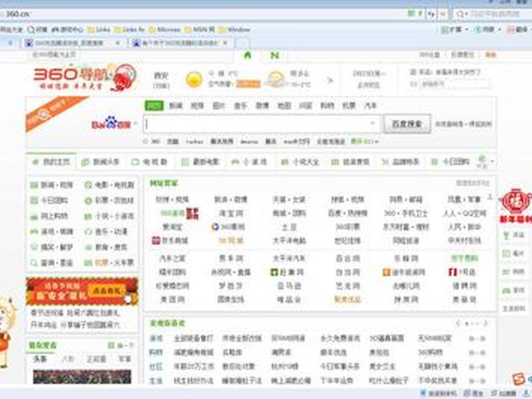Viewport: 532px width, 399px height.
Task: Expand the search box suggestion dropdown arrow
Action: [x=372, y=123]
